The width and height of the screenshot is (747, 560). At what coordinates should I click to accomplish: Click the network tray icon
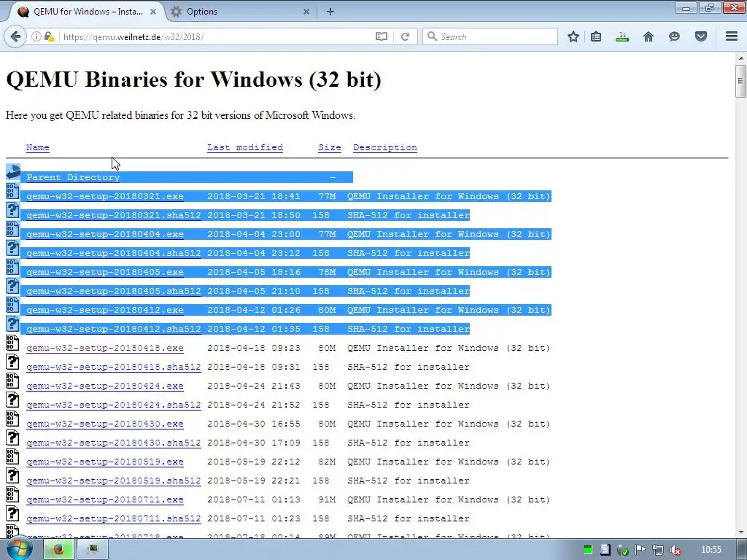(657, 550)
